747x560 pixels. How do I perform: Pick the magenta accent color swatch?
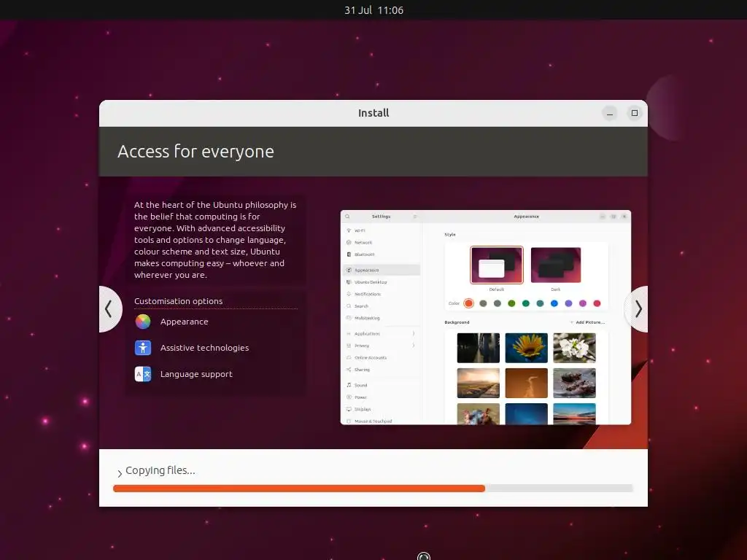click(x=583, y=303)
